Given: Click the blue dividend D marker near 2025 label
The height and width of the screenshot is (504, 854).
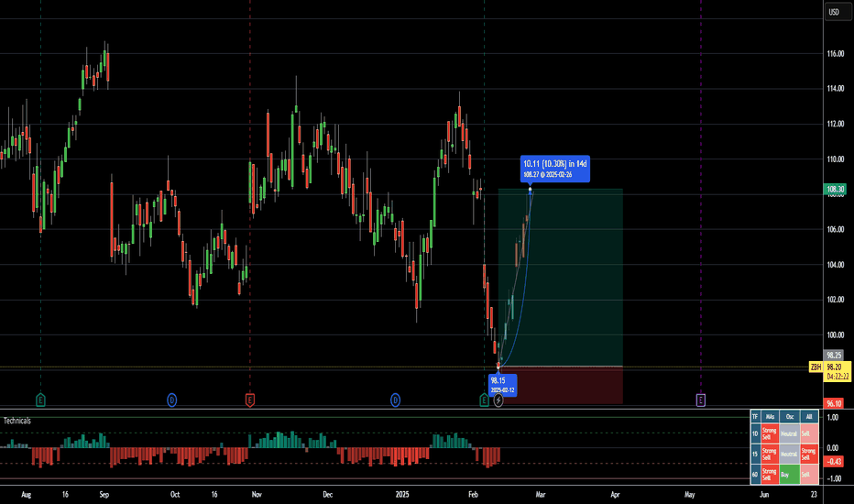Looking at the screenshot, I should [x=395, y=400].
